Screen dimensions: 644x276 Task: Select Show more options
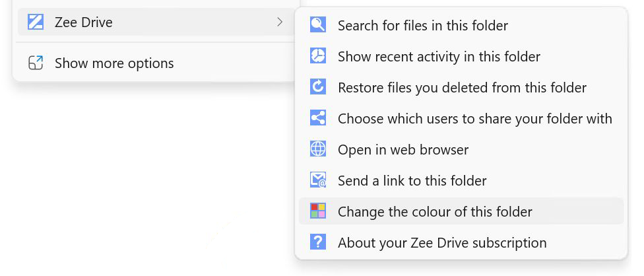coord(114,63)
